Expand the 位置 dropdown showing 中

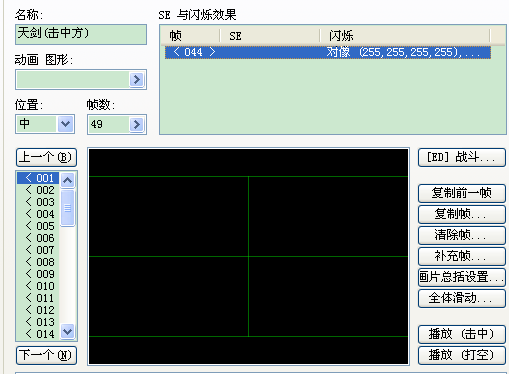(65, 124)
